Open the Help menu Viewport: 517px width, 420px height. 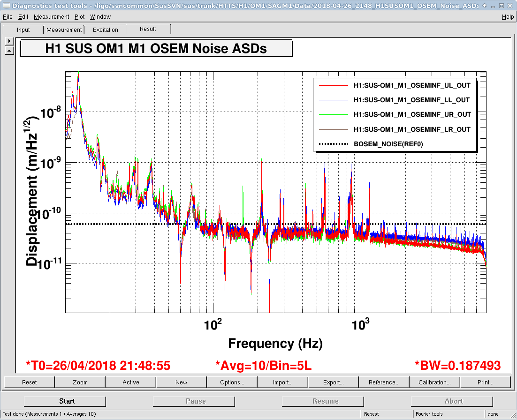tap(508, 17)
